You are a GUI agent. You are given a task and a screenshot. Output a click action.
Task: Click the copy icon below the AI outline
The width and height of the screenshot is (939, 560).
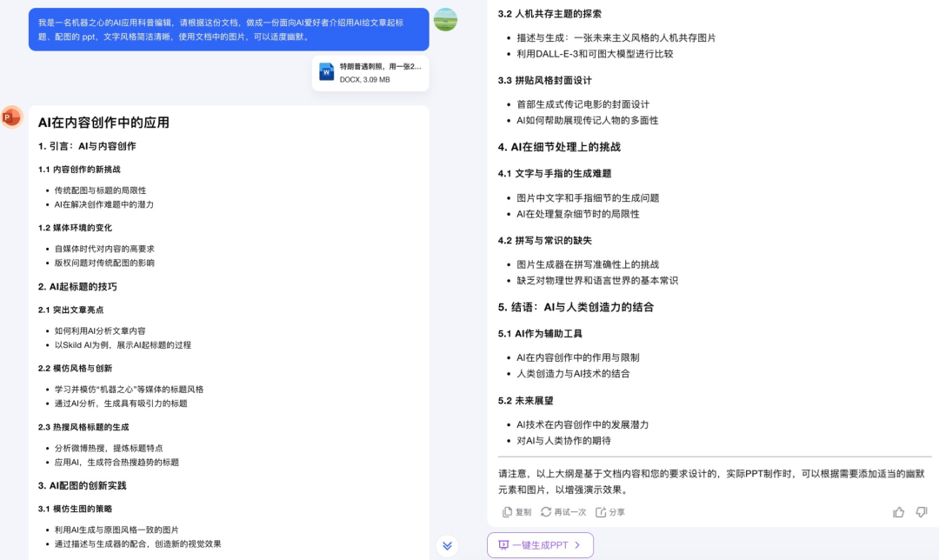(509, 512)
